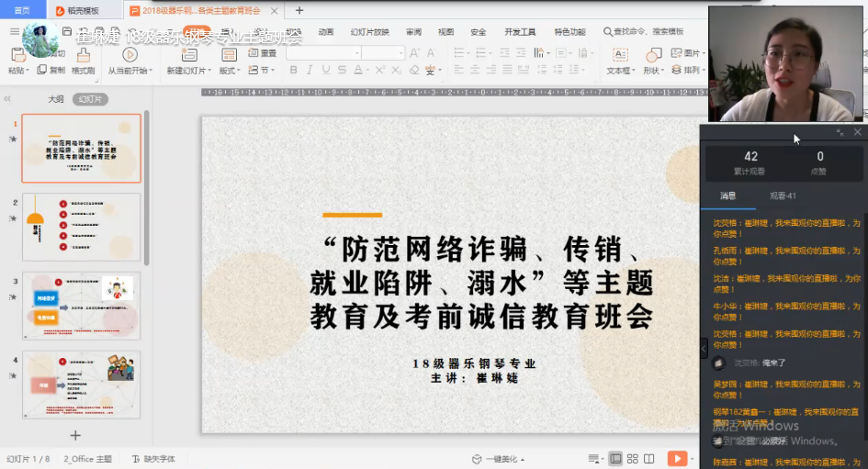Open the 审阅 review ribbon tab
Image resolution: width=868 pixels, height=469 pixels.
pos(413,31)
